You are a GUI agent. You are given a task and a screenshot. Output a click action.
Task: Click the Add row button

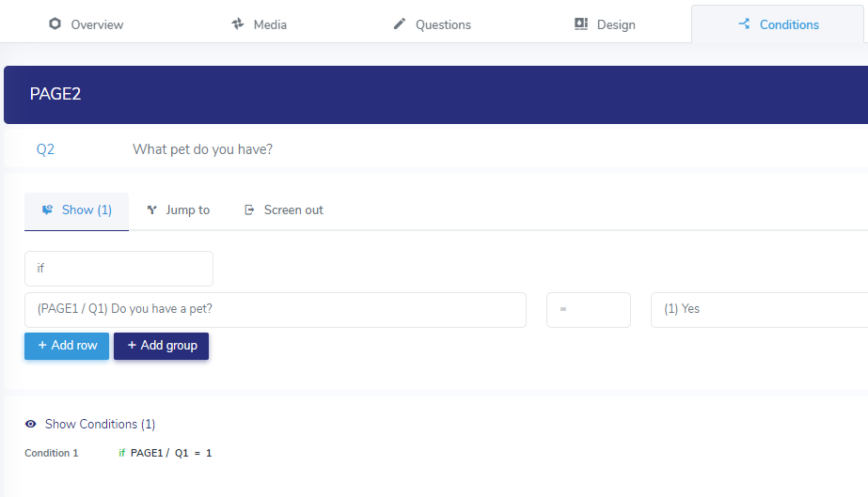(x=67, y=346)
